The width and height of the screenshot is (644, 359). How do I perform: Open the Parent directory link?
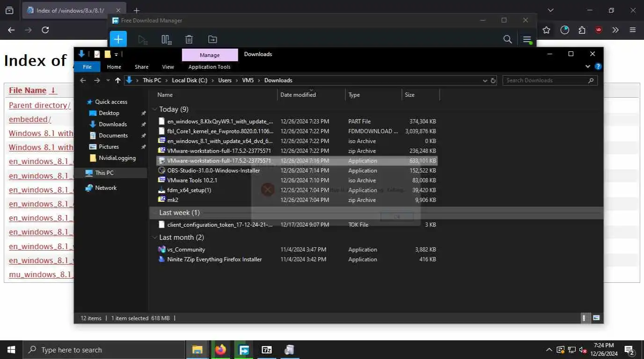40,105
